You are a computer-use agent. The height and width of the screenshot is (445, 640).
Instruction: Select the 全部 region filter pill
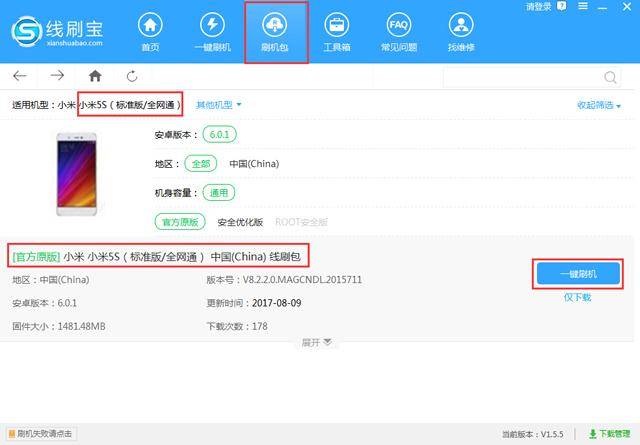[x=200, y=164]
